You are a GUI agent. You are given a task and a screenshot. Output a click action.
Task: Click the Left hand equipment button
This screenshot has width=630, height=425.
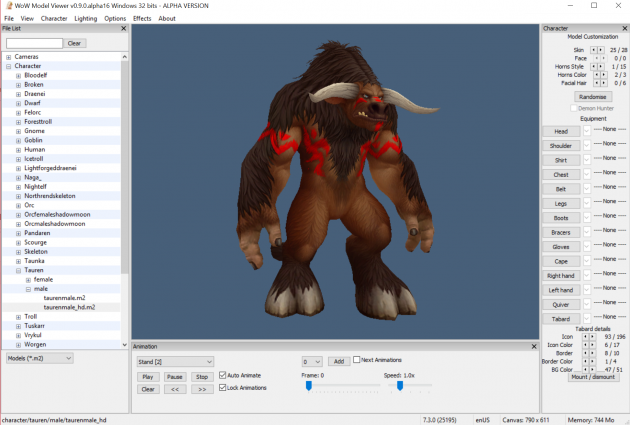pyautogui.click(x=561, y=290)
